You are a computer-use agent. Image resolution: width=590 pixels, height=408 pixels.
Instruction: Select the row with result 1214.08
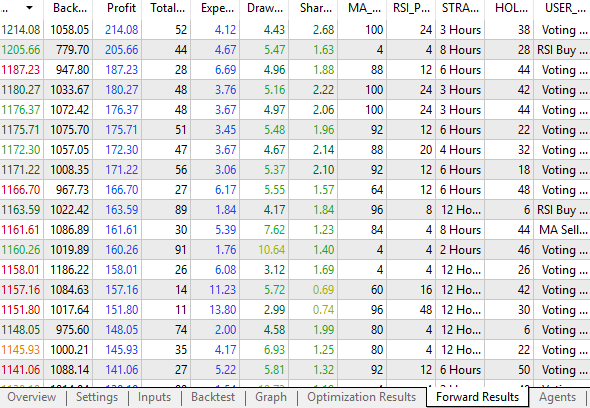click(x=295, y=30)
